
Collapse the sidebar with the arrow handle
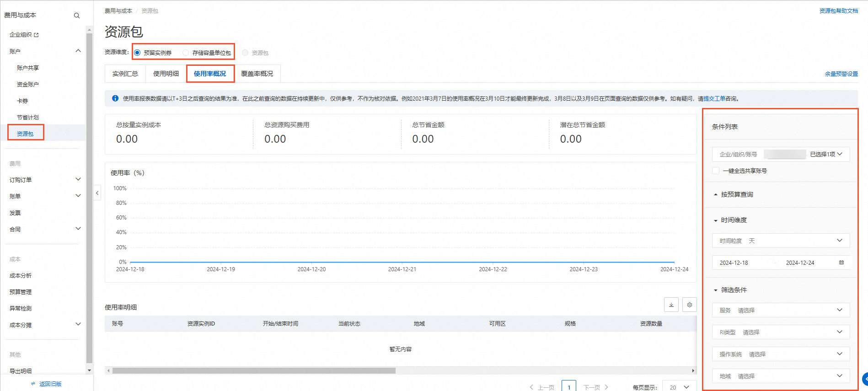coord(97,193)
